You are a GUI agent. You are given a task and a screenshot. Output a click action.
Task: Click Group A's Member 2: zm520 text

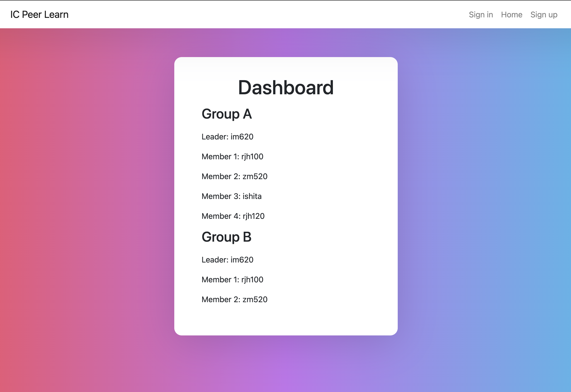click(234, 176)
